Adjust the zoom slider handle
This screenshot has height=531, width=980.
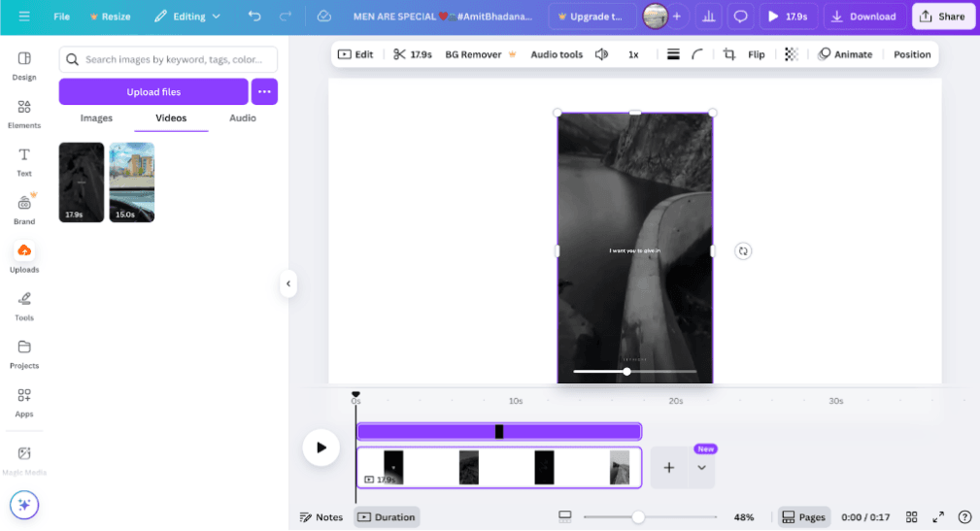[638, 517]
